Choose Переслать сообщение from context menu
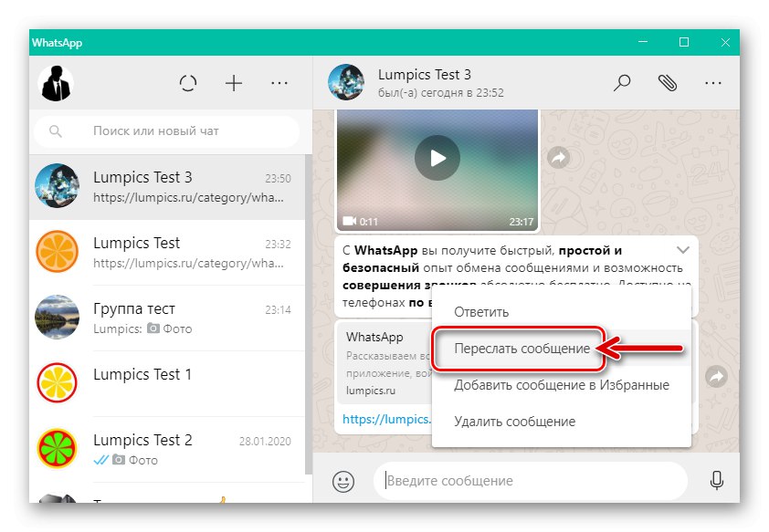The image size is (769, 532). [562, 349]
